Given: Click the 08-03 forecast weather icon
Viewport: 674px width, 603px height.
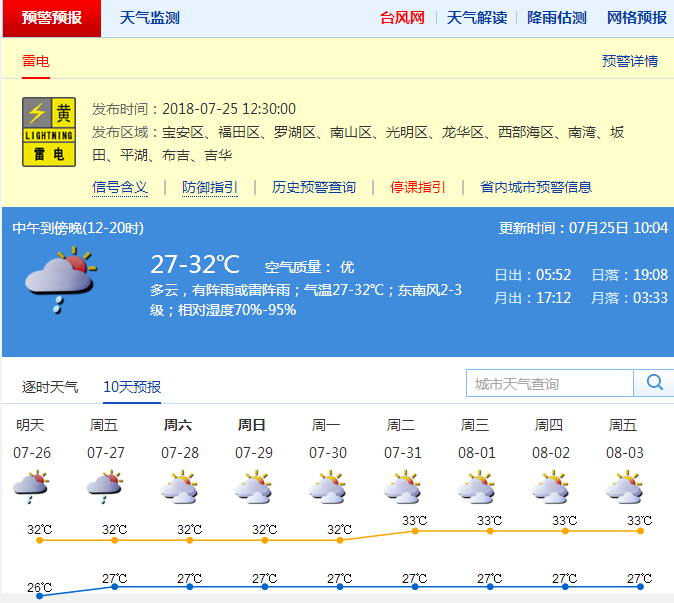Looking at the screenshot, I should 624,489.
